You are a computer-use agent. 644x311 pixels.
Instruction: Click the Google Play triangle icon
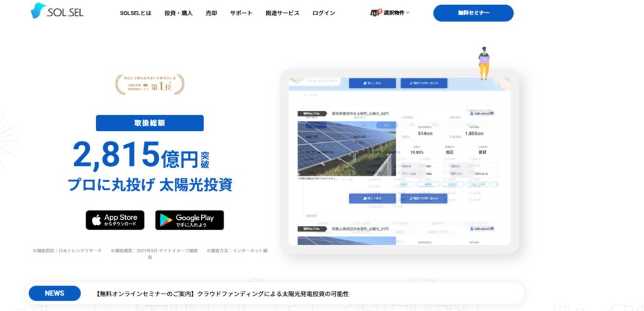pos(166,220)
